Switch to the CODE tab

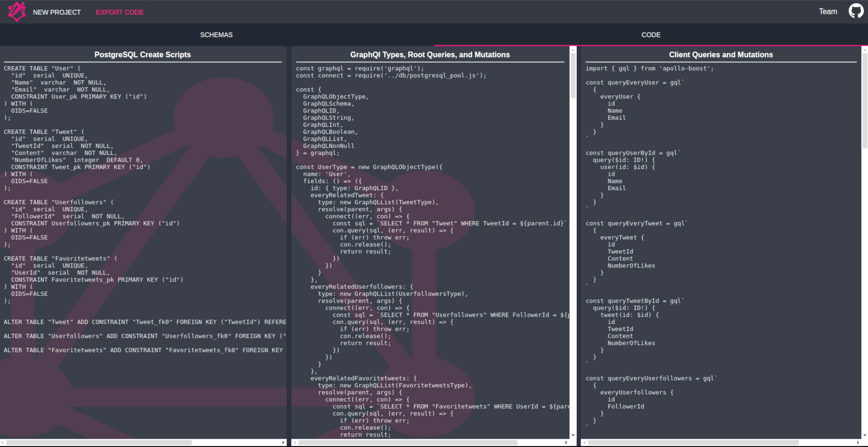(651, 34)
